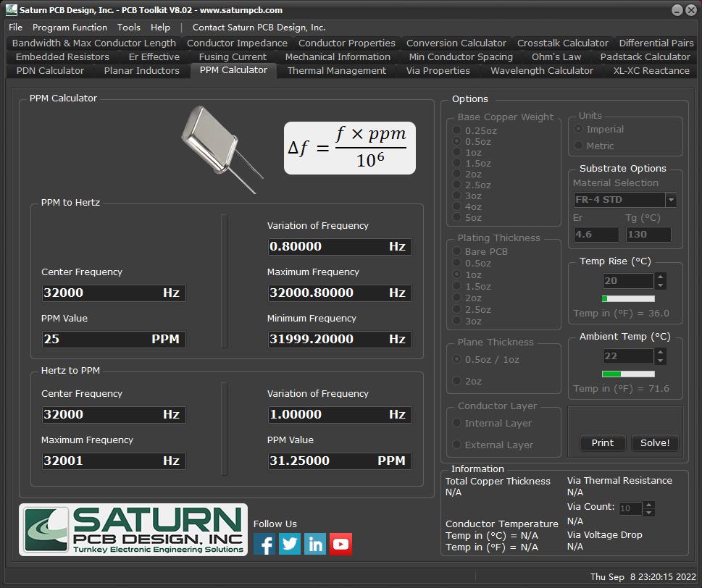Open the Twitter follow icon
The height and width of the screenshot is (588, 702).
click(290, 544)
